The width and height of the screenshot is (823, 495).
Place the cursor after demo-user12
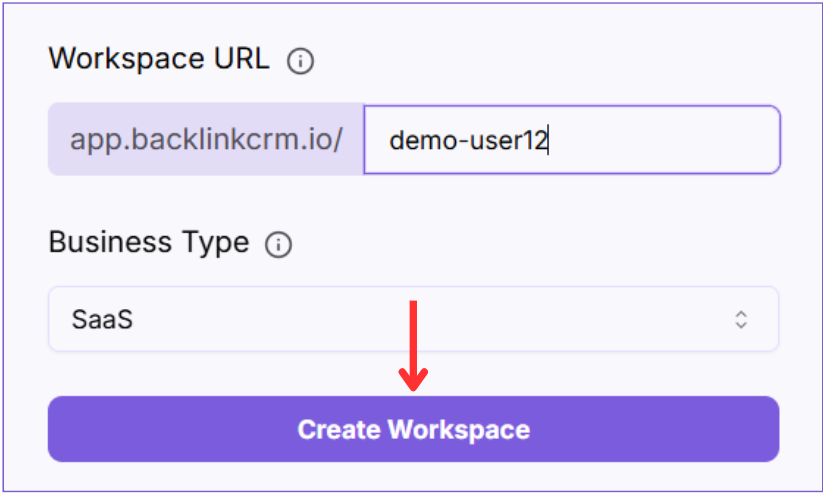point(550,140)
